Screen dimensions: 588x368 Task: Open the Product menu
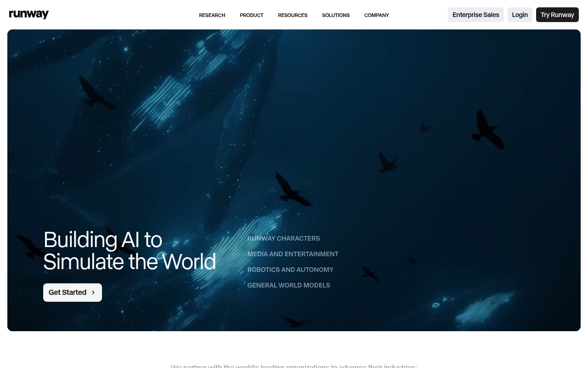click(x=251, y=15)
